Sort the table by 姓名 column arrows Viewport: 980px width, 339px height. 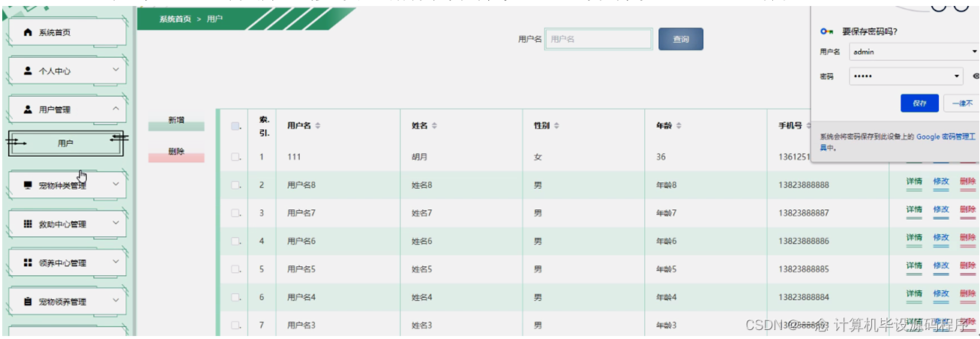[434, 126]
